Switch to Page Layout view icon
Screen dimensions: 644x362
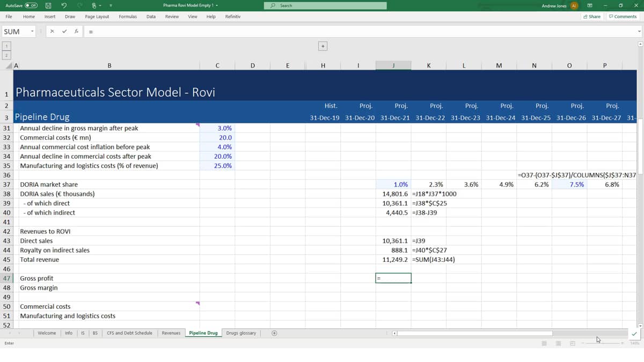[x=558, y=343]
